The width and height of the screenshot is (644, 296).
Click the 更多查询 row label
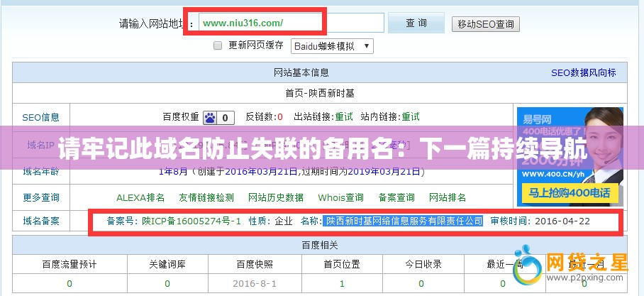click(40, 198)
